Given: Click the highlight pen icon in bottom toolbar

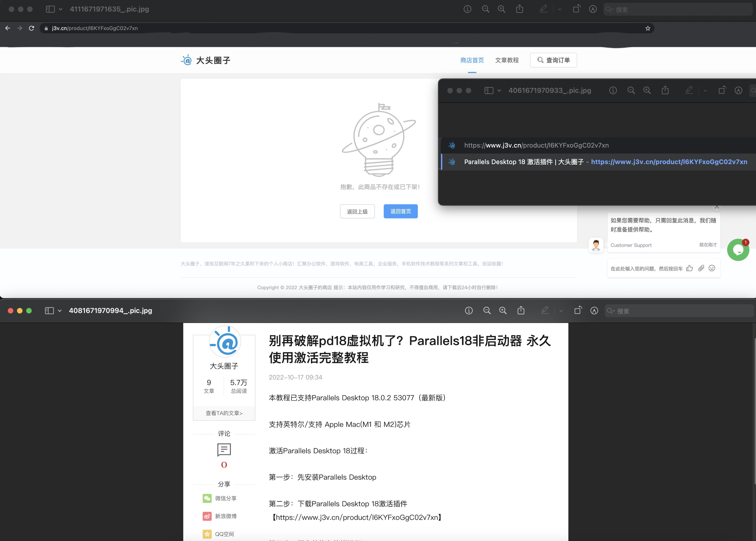Looking at the screenshot, I should [545, 310].
